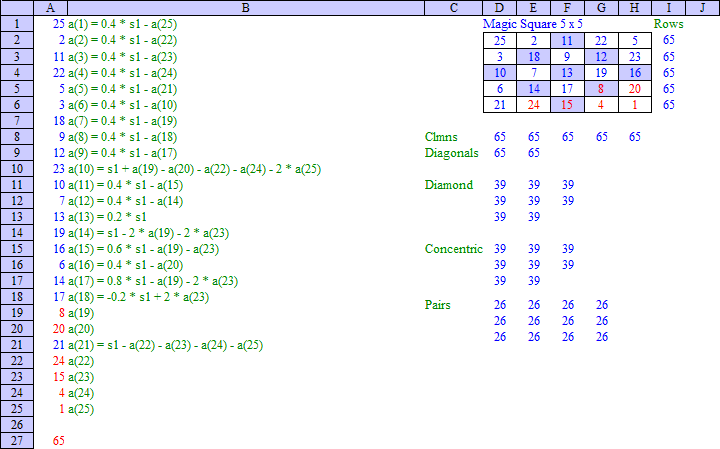This screenshot has height=449, width=720.
Task: Select shaded cell 16 in magic square
Action: pyautogui.click(x=635, y=73)
